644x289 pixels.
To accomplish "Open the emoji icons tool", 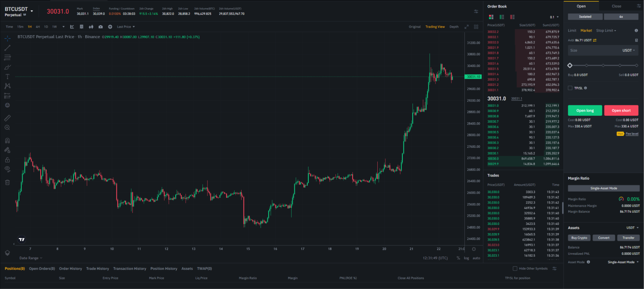I will pyautogui.click(x=7, y=105).
